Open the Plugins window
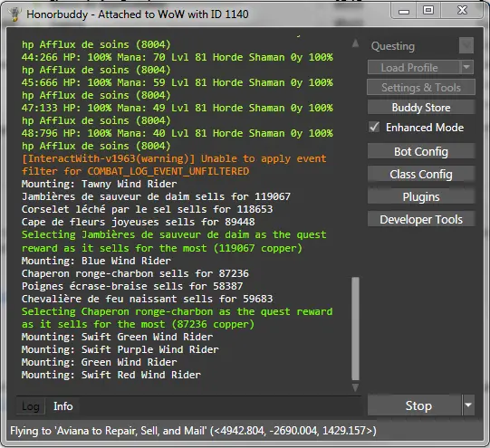 (x=421, y=196)
